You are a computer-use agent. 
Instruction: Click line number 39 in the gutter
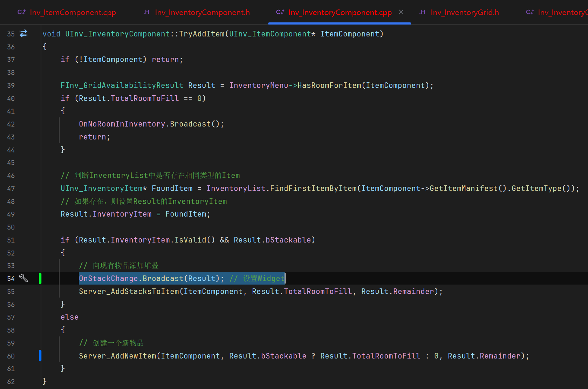click(11, 86)
